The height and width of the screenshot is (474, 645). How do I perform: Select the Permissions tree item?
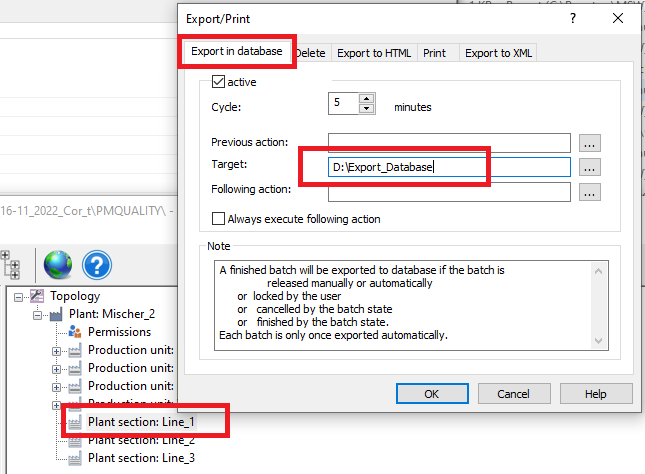click(x=119, y=332)
